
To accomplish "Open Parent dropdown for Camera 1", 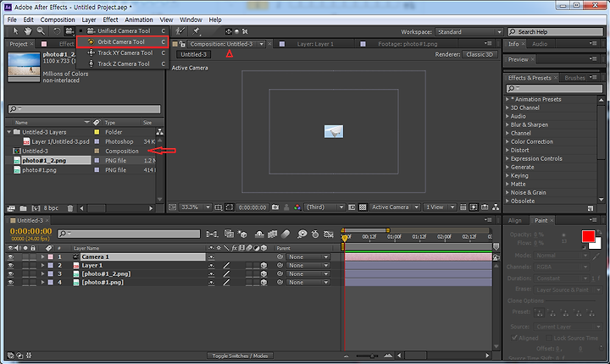I will coord(308,257).
